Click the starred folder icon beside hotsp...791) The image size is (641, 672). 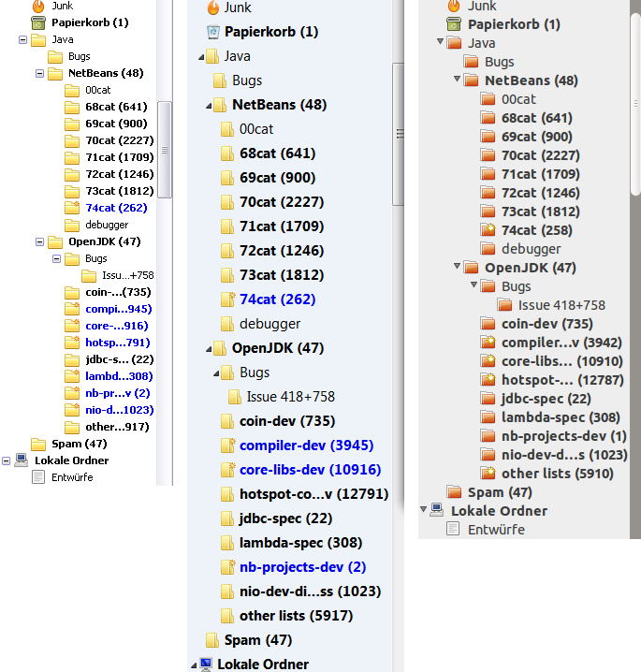[x=72, y=342]
